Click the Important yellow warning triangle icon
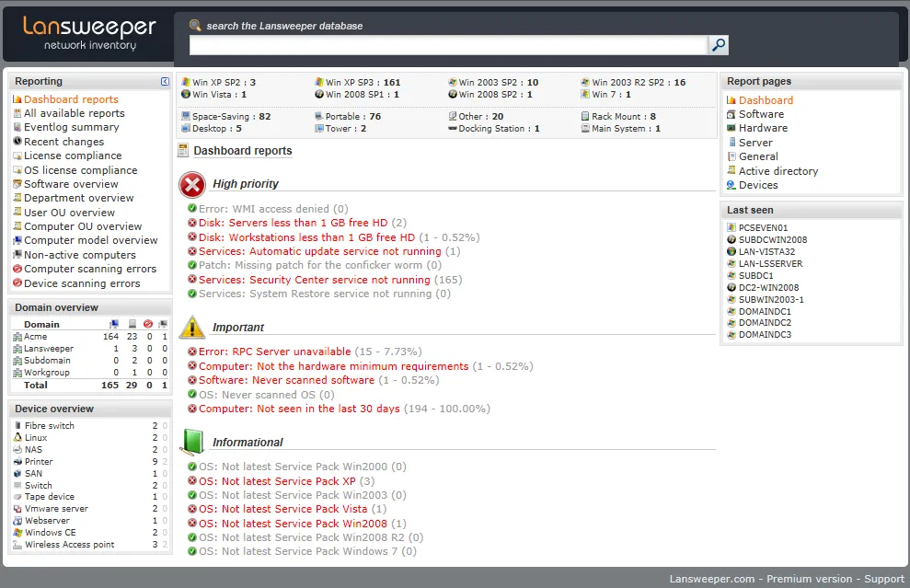The height and width of the screenshot is (588, 910). pyautogui.click(x=192, y=328)
